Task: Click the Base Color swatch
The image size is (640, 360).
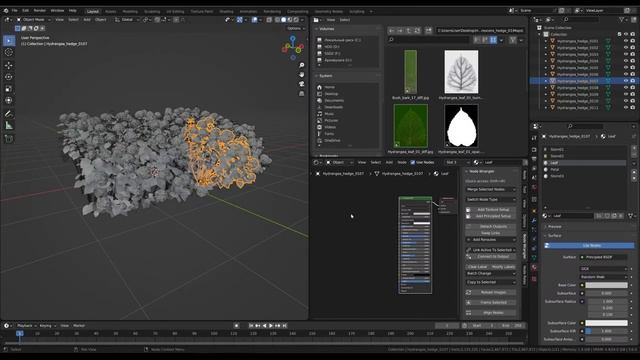Action: click(x=607, y=285)
